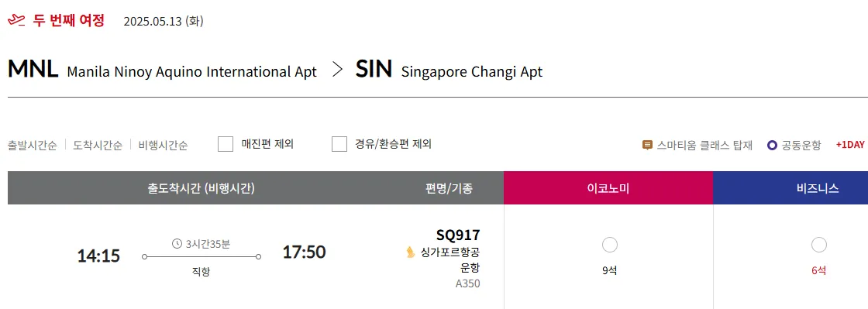Click the 비즈니스 column header
The image size is (868, 309).
pyautogui.click(x=790, y=188)
